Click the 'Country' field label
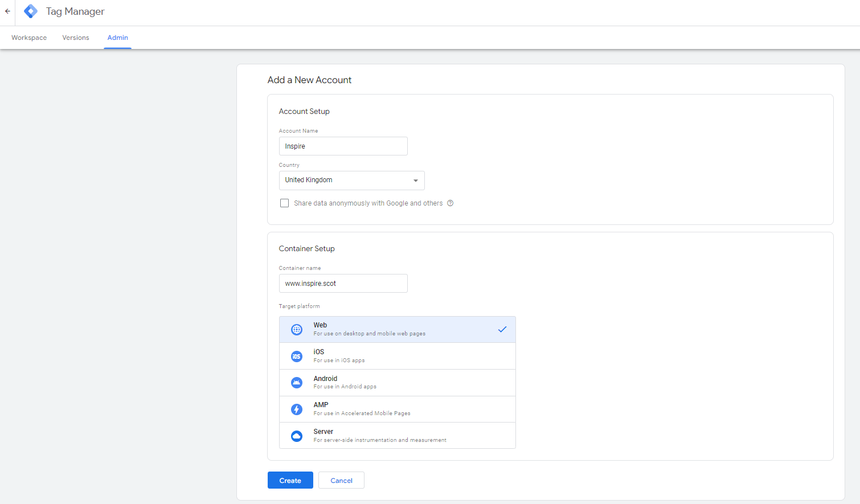The width and height of the screenshot is (860, 504). 289,165
